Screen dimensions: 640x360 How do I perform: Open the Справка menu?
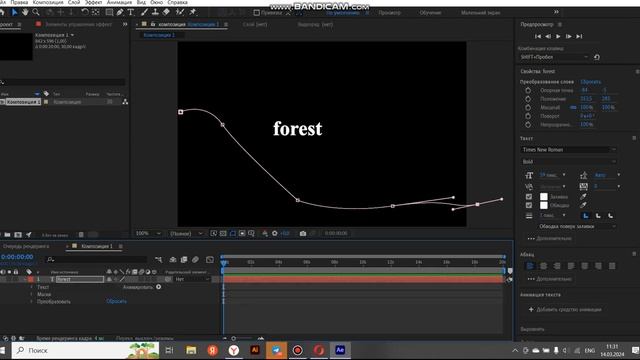[177, 2]
